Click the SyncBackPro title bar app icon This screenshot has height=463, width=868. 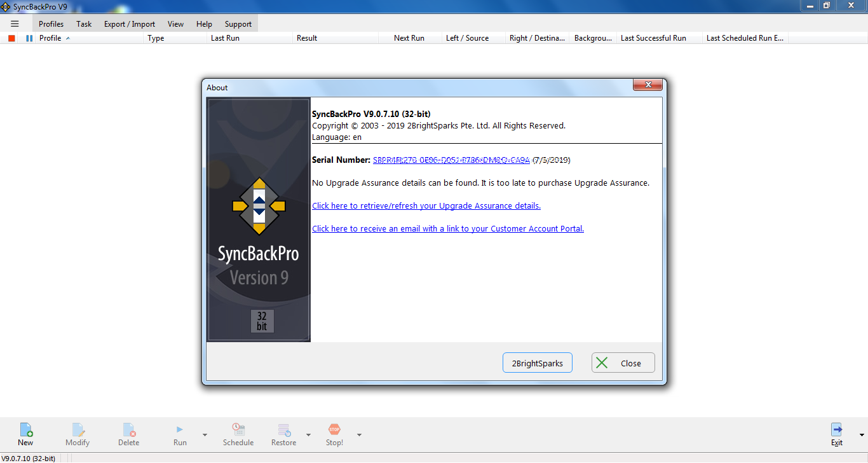click(x=6, y=6)
